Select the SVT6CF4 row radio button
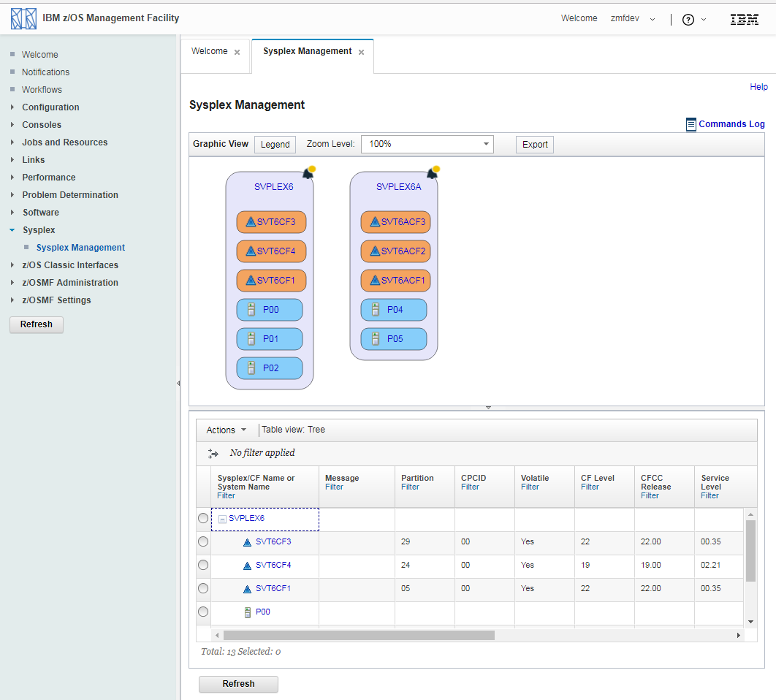This screenshot has height=700, width=776. pos(203,565)
